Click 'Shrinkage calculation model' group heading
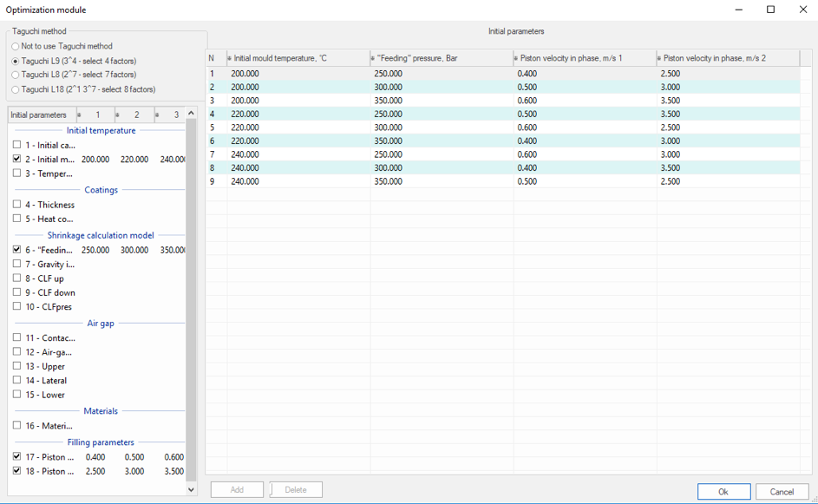 101,235
